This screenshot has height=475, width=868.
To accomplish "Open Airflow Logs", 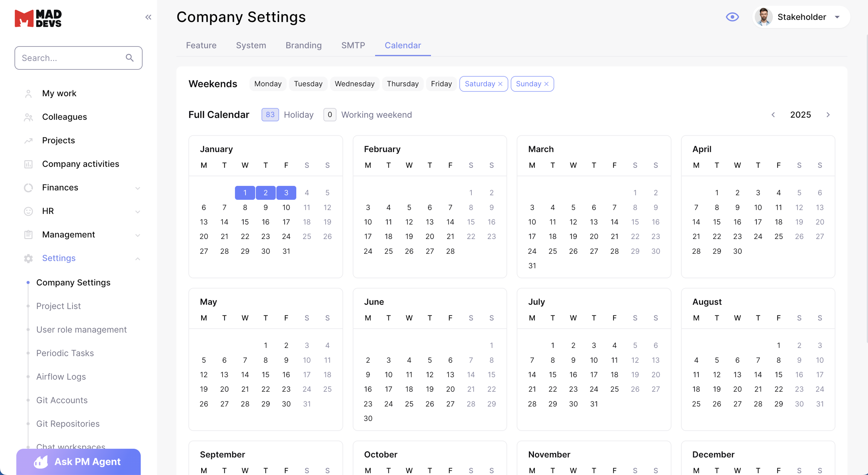I will point(61,377).
